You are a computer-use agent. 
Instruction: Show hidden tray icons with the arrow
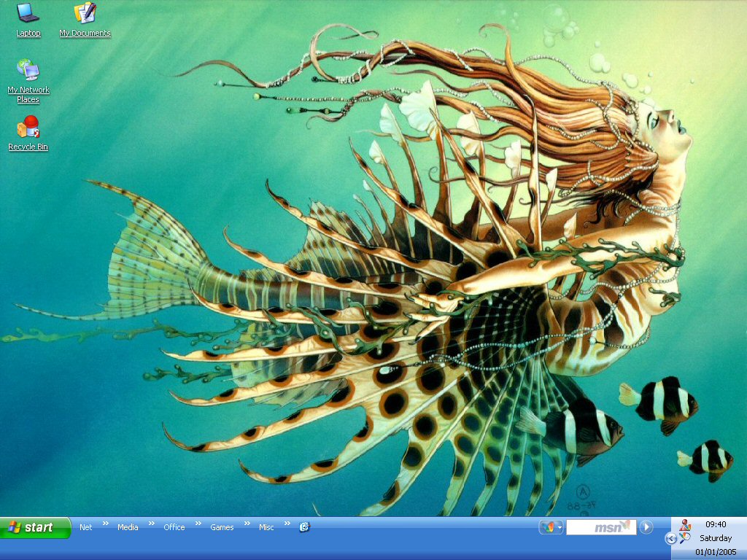click(671, 539)
